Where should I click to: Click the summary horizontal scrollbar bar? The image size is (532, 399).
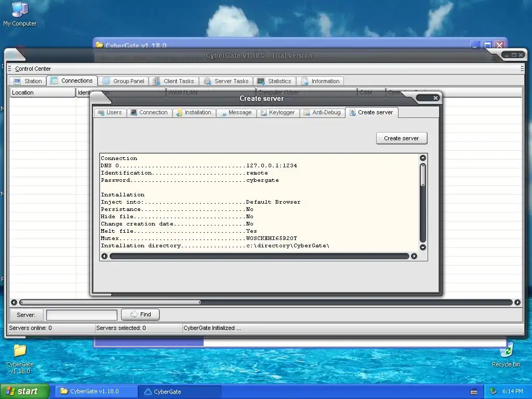click(259, 256)
